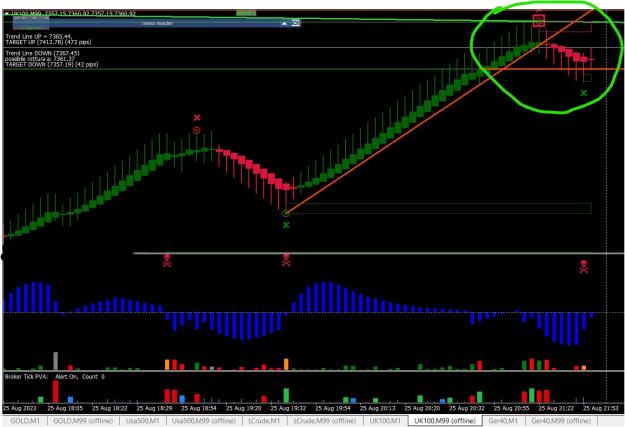Open the UK100,M1 chart tab
Screen dimensions: 625x427
coord(385,421)
